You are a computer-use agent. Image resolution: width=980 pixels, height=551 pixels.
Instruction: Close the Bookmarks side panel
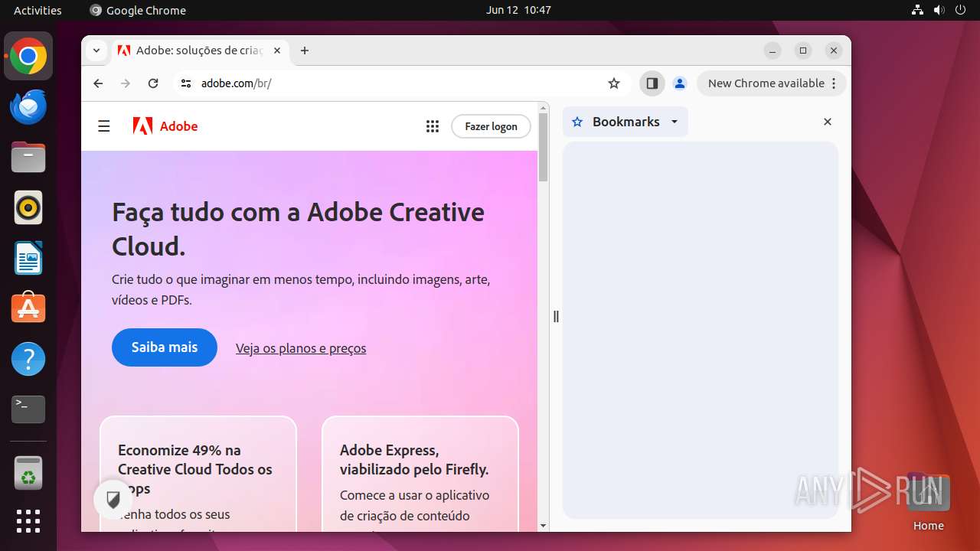(x=828, y=122)
